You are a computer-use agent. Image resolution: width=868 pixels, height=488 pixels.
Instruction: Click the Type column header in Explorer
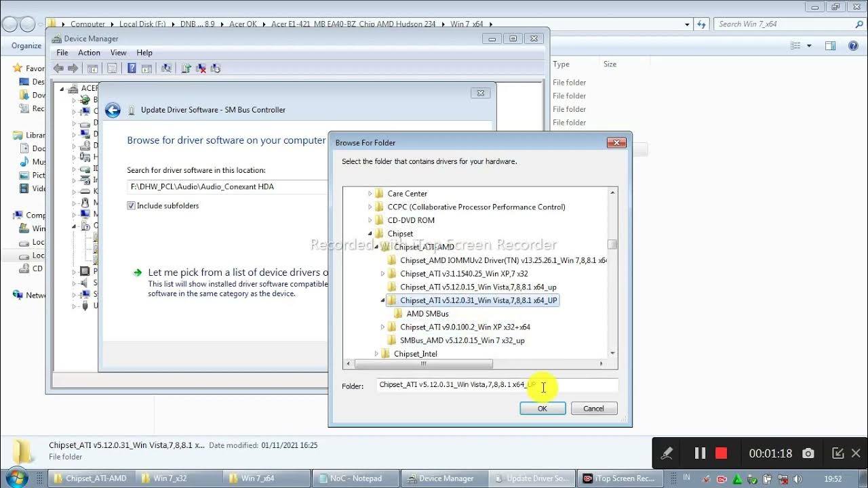tap(561, 64)
